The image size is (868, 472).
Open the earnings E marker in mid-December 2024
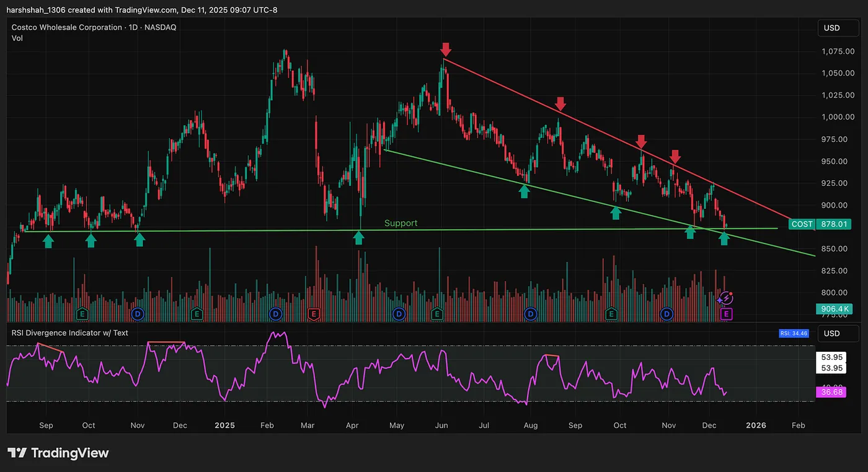[x=197, y=315]
